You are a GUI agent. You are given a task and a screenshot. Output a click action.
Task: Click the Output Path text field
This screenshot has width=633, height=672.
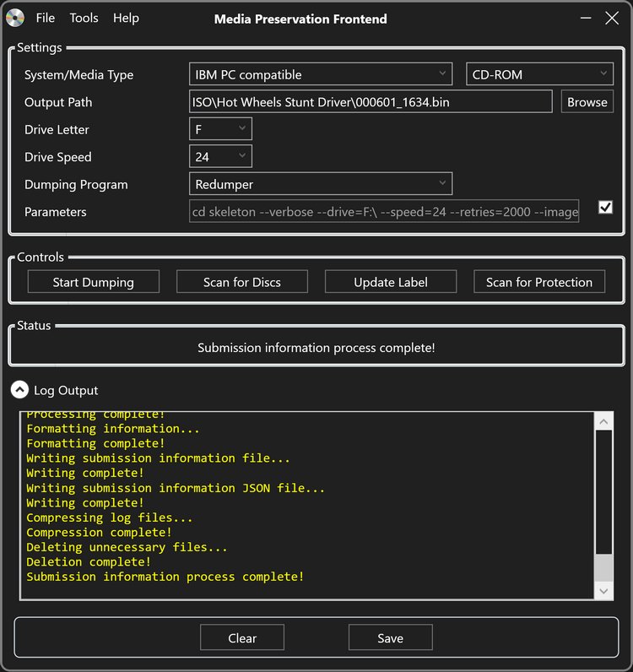[371, 101]
